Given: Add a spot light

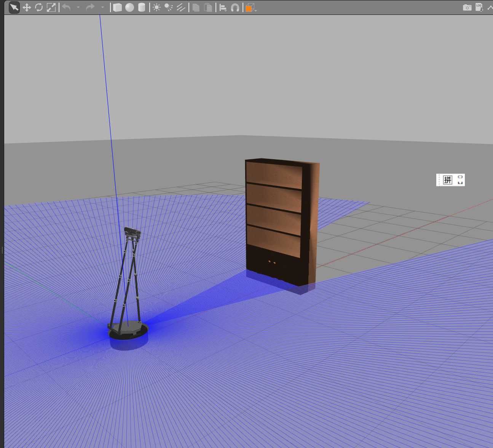Looking at the screenshot, I should (169, 8).
